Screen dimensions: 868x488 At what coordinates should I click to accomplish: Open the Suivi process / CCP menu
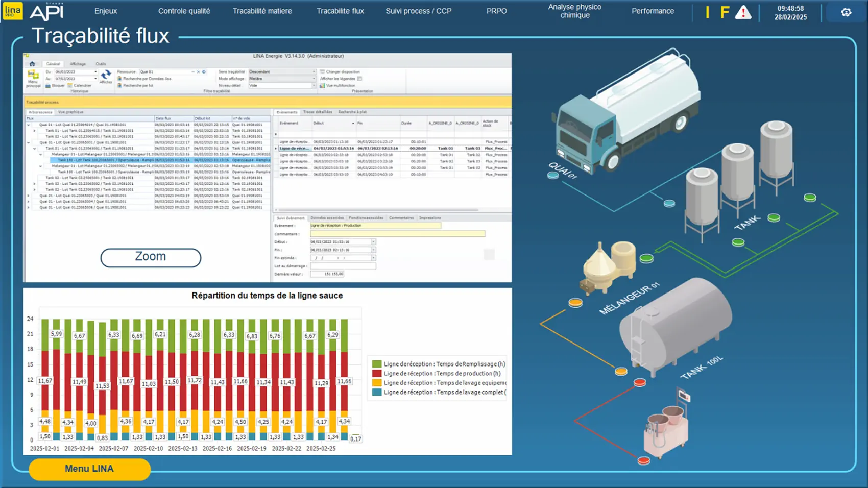(418, 11)
